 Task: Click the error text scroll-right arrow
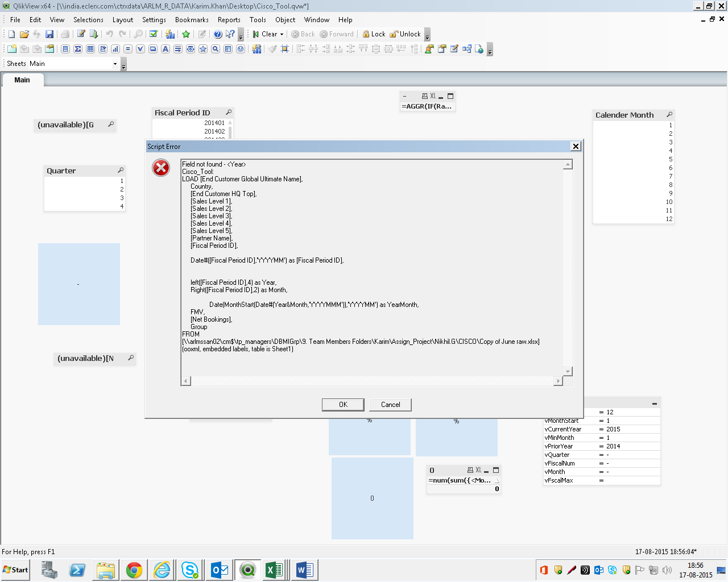tap(558, 381)
